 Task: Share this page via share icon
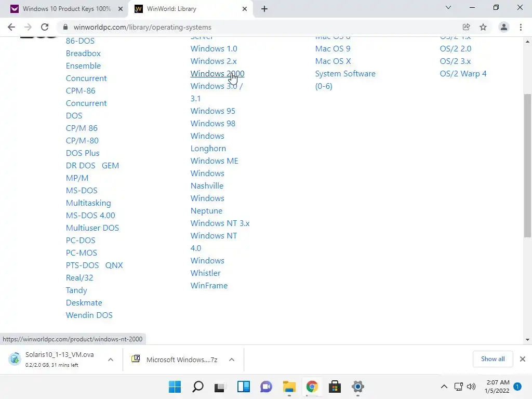point(466,27)
